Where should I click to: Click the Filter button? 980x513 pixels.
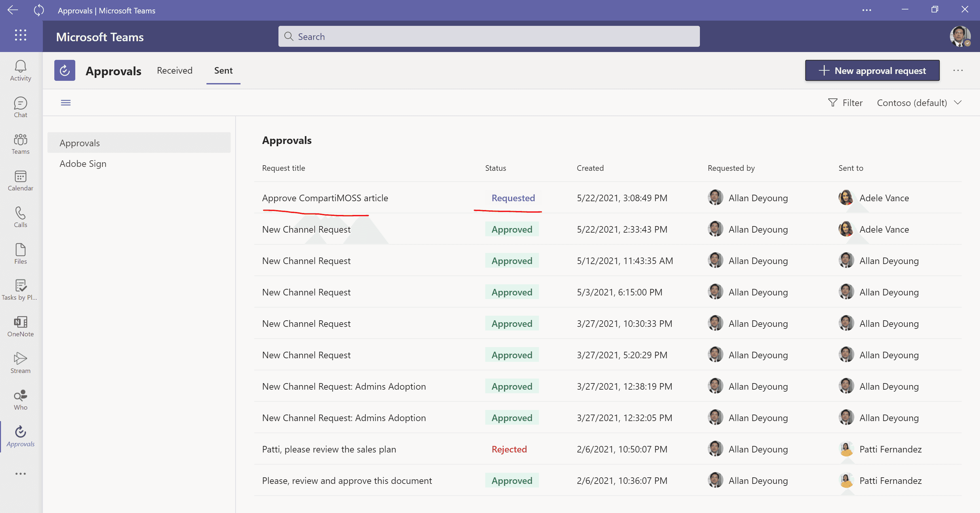tap(845, 103)
